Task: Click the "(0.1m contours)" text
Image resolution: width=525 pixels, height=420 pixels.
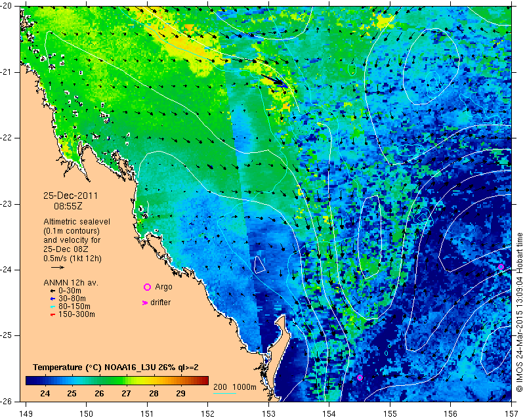Action: pos(72,231)
